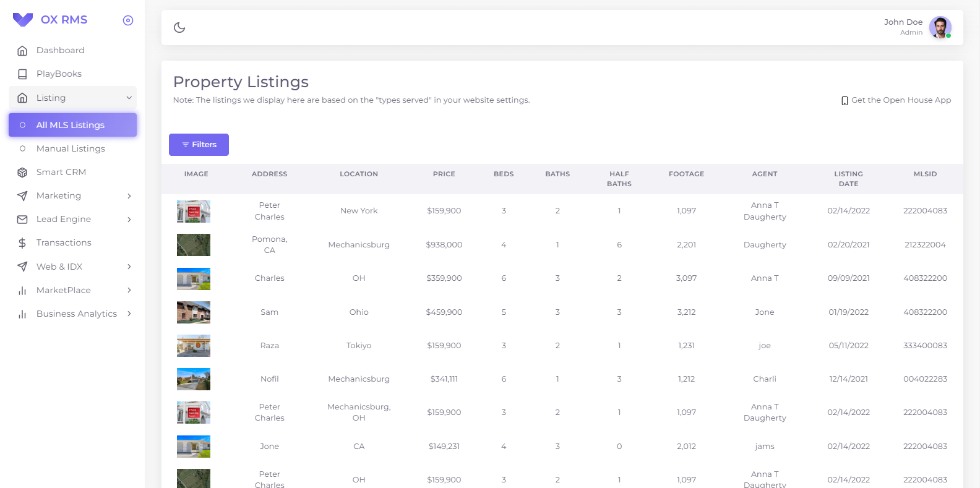Image resolution: width=980 pixels, height=488 pixels.
Task: Click the Lead Engine envelope icon
Action: [x=22, y=220]
